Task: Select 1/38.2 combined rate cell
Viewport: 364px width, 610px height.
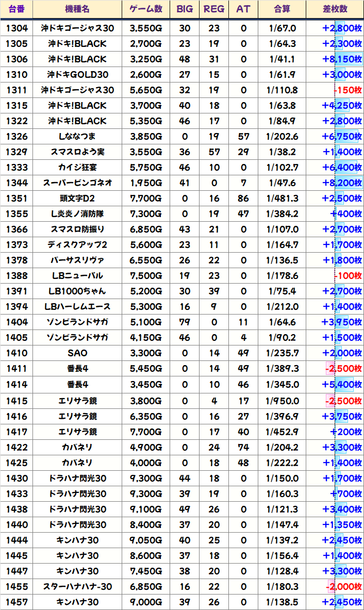Action: click(283, 152)
